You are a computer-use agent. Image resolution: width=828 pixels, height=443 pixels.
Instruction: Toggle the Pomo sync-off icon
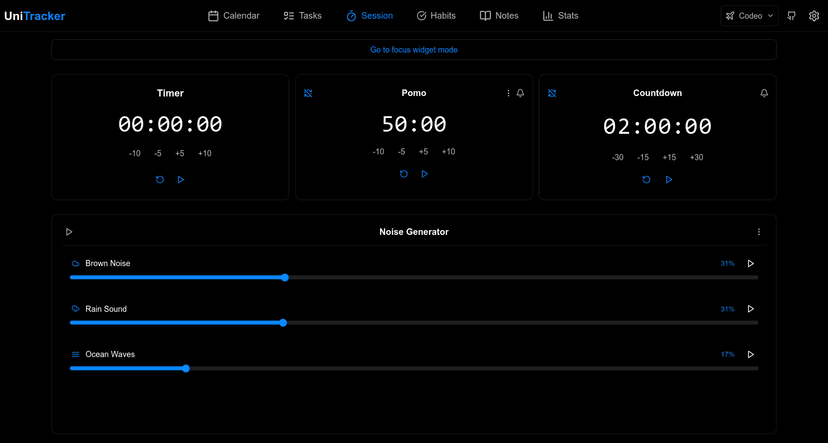point(308,93)
